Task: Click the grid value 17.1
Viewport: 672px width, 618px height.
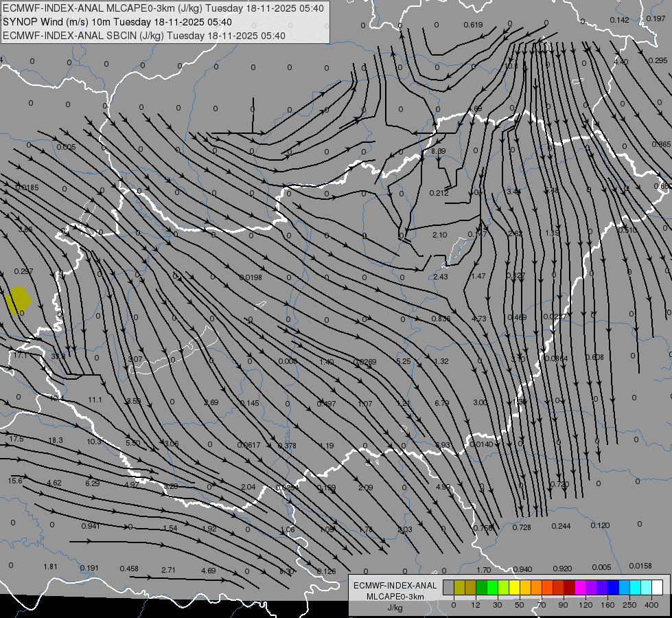Action: 20,355
